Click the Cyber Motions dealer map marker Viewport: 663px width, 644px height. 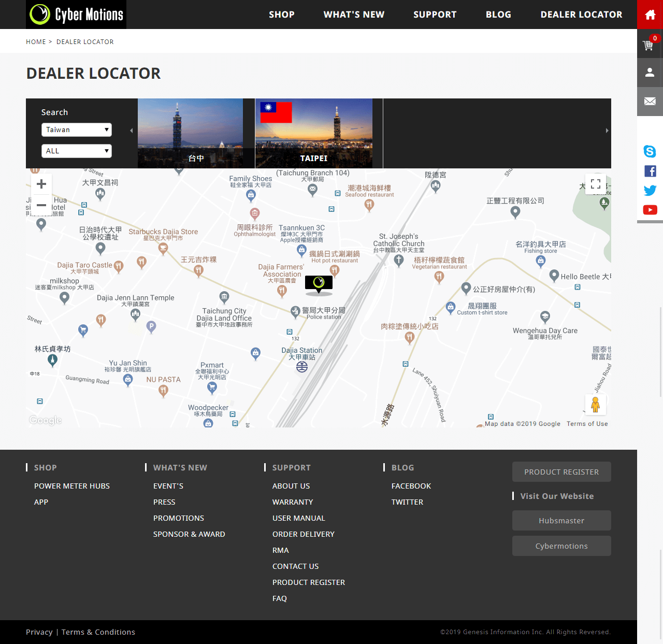pos(319,283)
